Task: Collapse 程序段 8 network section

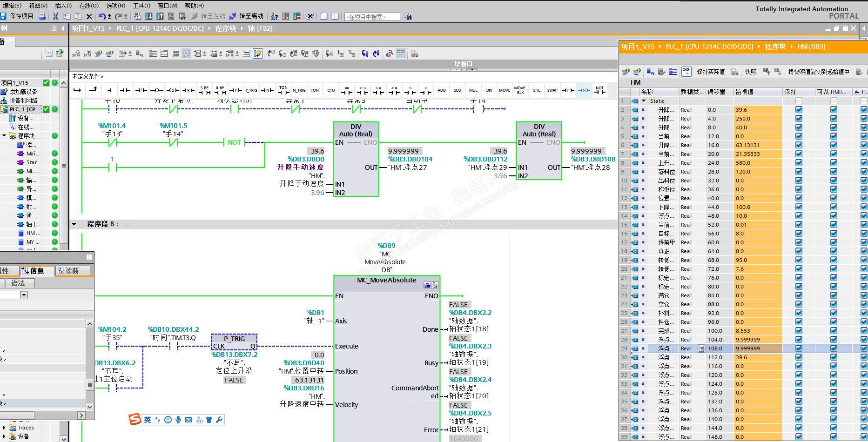Action: [74, 224]
